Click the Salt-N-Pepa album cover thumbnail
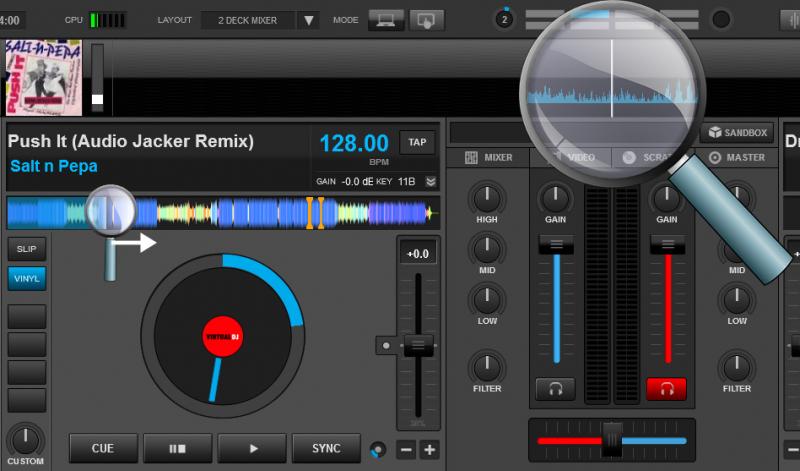The height and width of the screenshot is (471, 800). 44,78
